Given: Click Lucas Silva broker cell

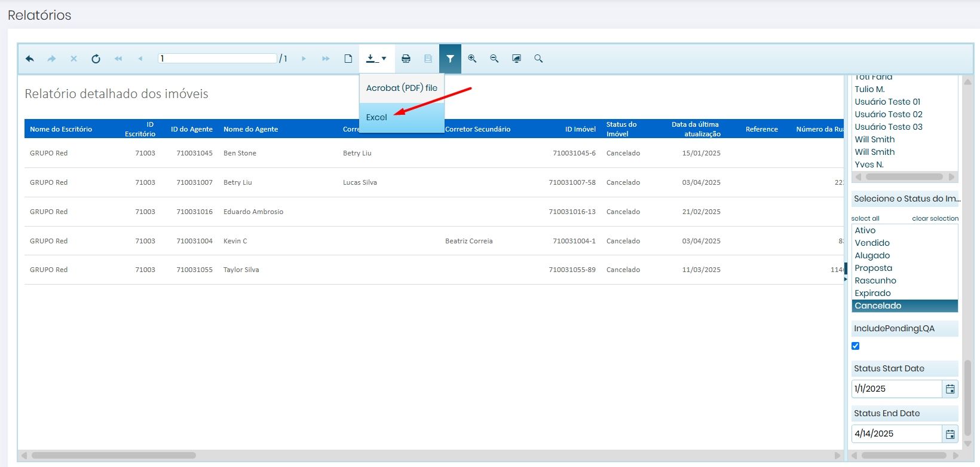Looking at the screenshot, I should click(x=360, y=182).
